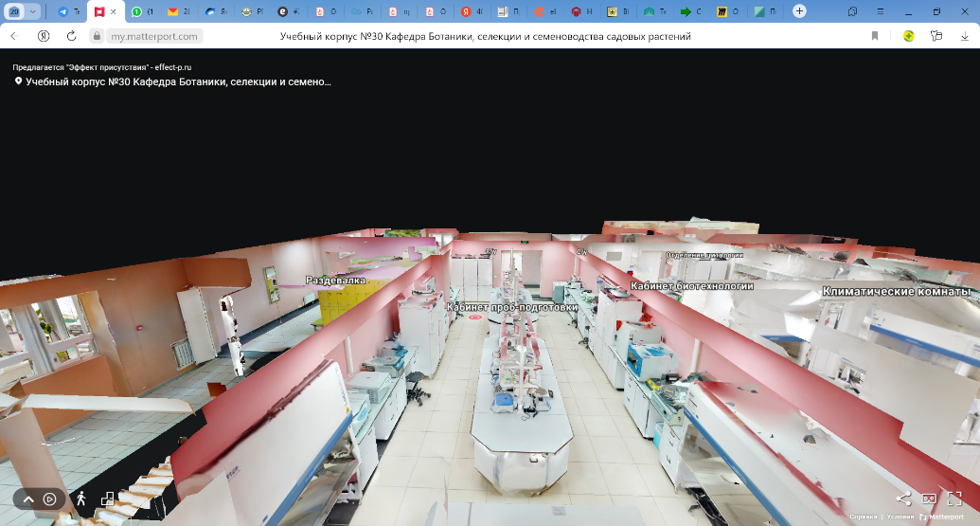Select the Кабинет биотехнологии label

click(x=691, y=285)
